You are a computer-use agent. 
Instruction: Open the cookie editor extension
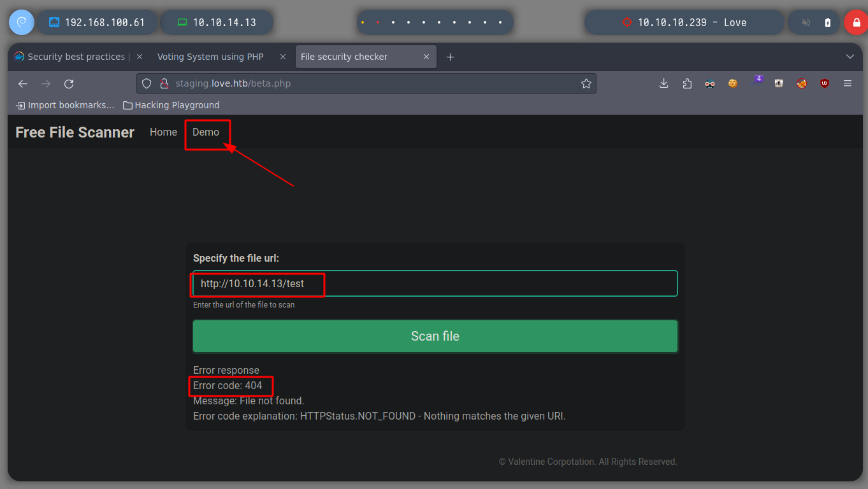(x=733, y=83)
